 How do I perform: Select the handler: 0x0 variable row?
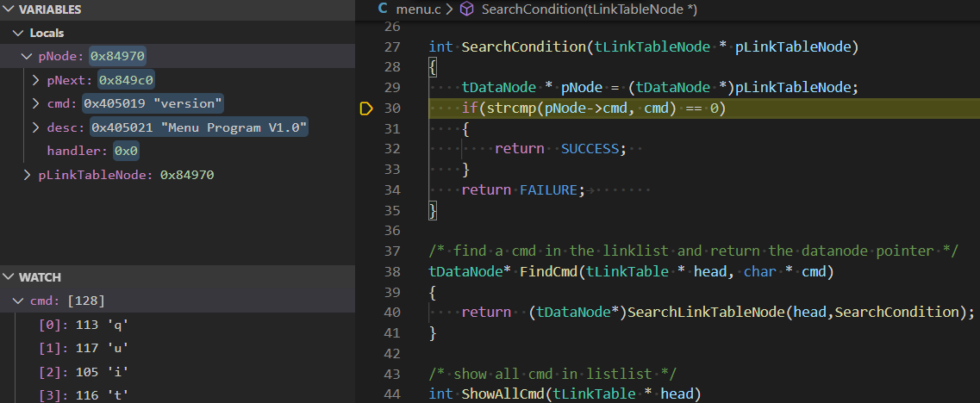pyautogui.click(x=178, y=152)
